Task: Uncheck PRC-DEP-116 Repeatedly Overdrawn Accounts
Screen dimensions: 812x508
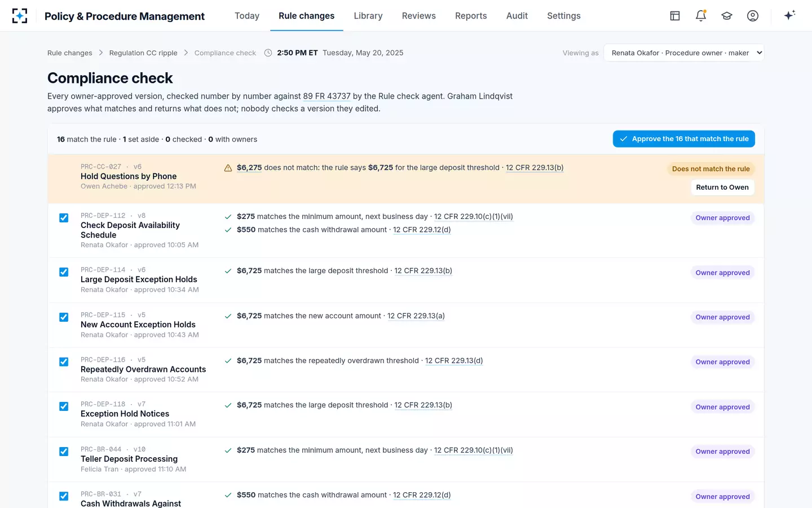Action: tap(64, 362)
